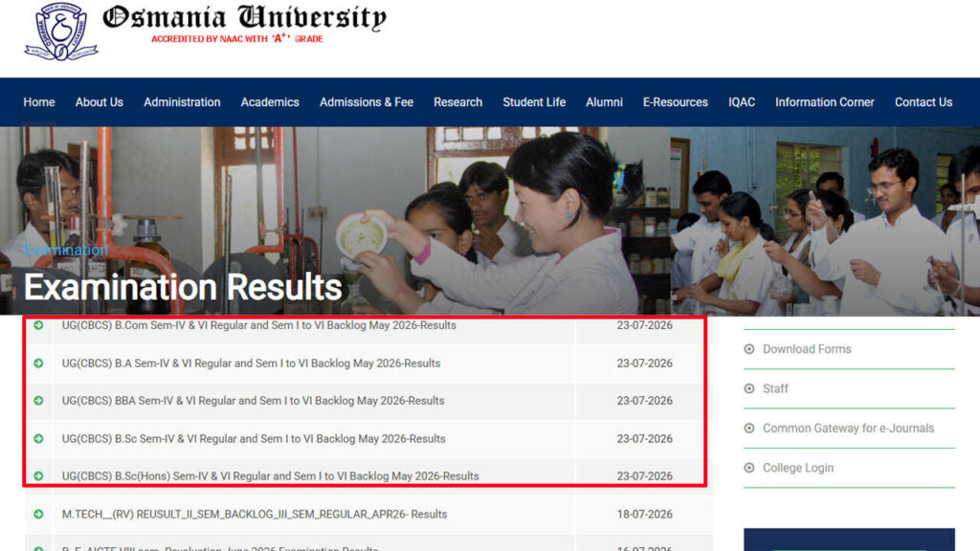Open the Administration menu
This screenshot has width=980, height=551.
point(182,102)
